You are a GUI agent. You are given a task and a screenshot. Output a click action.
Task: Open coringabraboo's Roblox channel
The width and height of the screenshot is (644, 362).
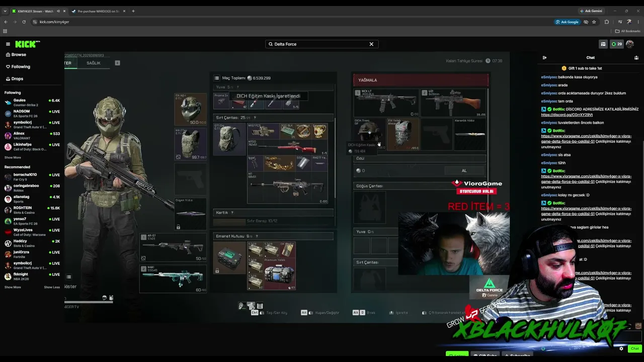(32, 188)
